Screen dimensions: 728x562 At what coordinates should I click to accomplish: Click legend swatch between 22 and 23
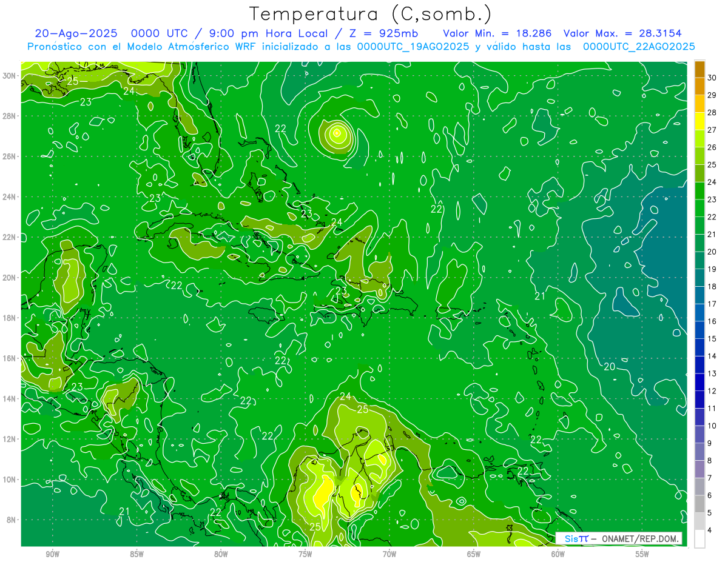tap(699, 208)
